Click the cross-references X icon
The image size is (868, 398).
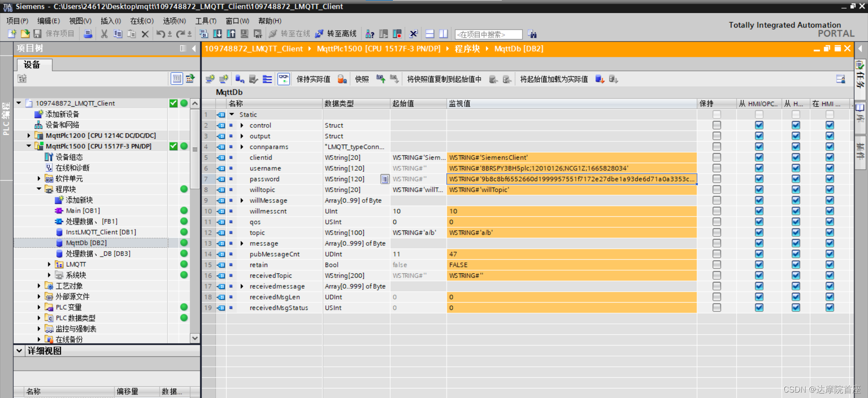pyautogui.click(x=413, y=34)
